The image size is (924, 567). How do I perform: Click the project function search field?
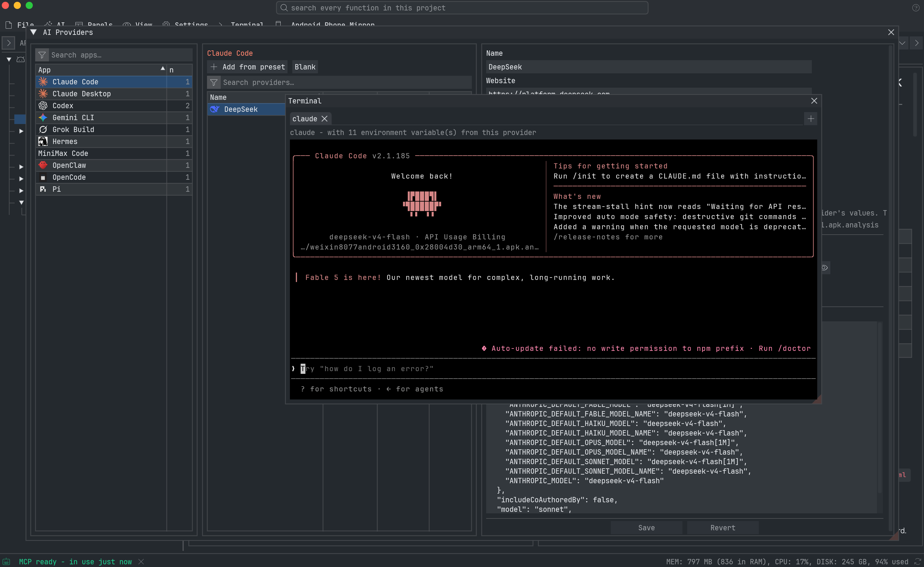(x=462, y=8)
